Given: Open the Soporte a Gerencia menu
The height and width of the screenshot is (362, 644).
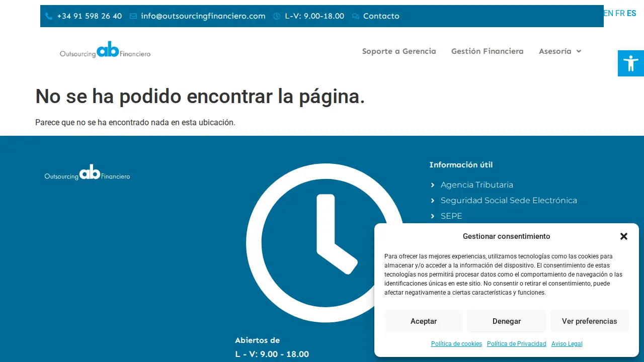Looking at the screenshot, I should click(399, 51).
